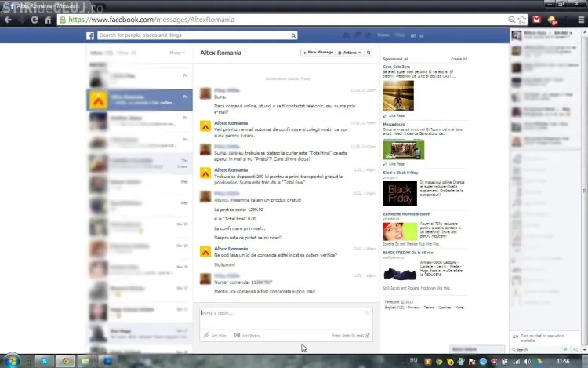Viewport: 588px width, 368px height.
Task: Expand the More dropdown in inbox header
Action: (177, 53)
